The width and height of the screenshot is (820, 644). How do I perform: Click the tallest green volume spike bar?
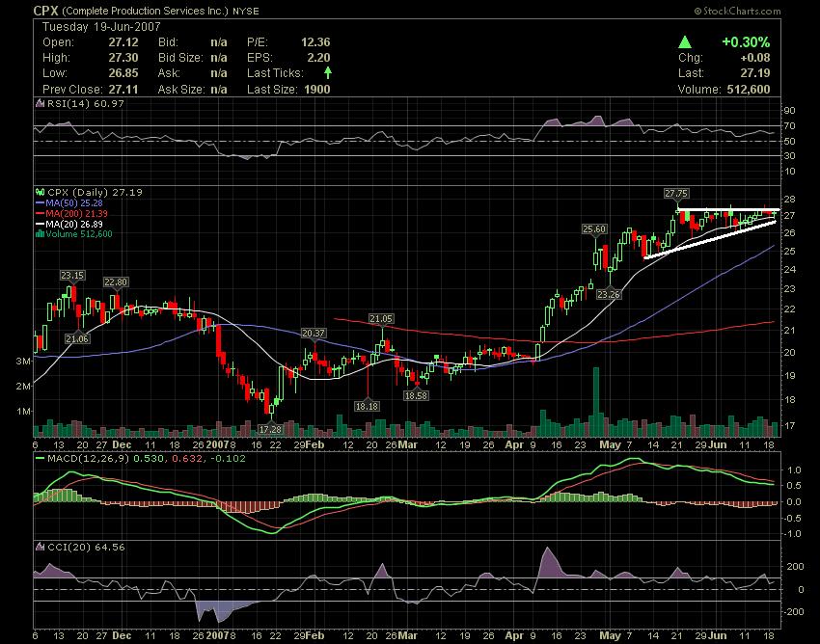pyautogui.click(x=595, y=401)
